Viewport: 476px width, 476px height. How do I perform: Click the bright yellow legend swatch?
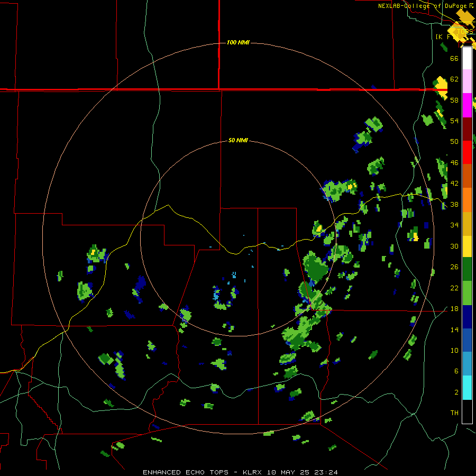(467, 246)
